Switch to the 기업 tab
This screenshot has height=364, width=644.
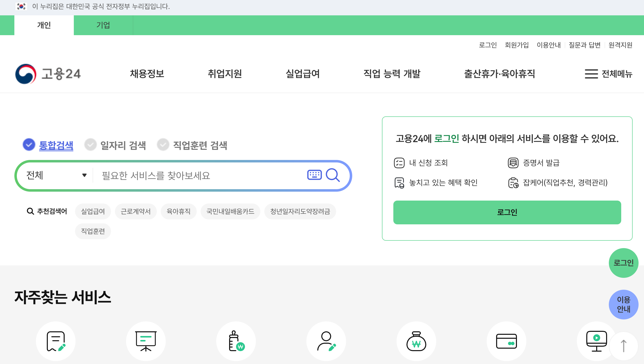click(103, 25)
